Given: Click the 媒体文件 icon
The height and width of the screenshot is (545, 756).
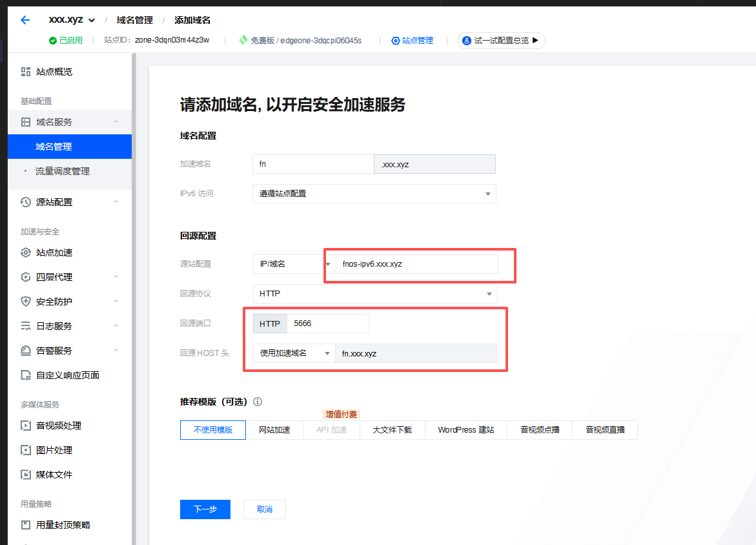Looking at the screenshot, I should tap(26, 475).
